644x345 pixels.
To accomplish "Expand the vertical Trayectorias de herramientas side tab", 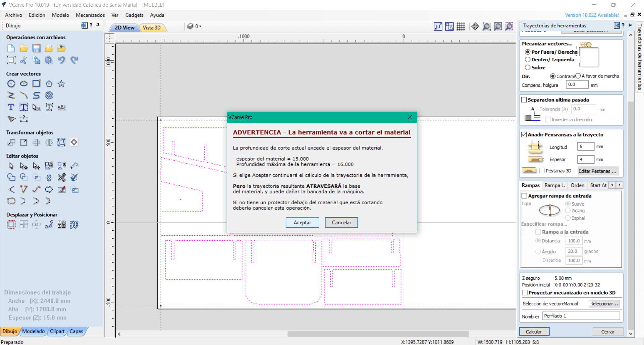I will (x=640, y=57).
